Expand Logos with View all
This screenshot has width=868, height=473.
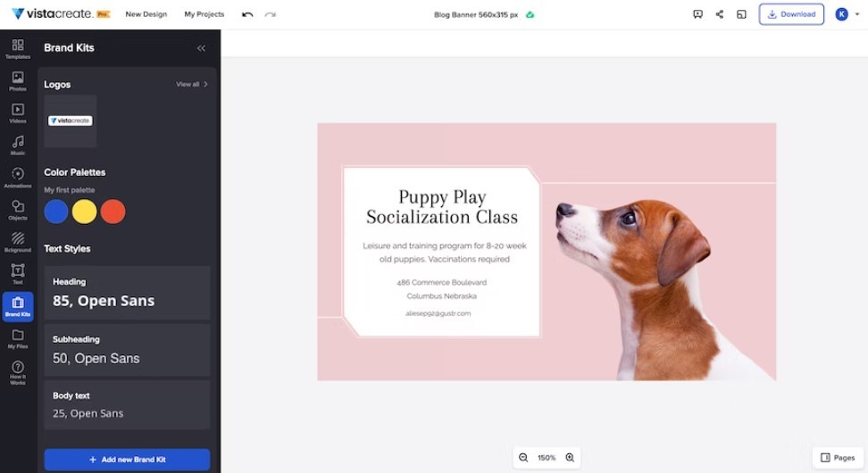coord(192,85)
